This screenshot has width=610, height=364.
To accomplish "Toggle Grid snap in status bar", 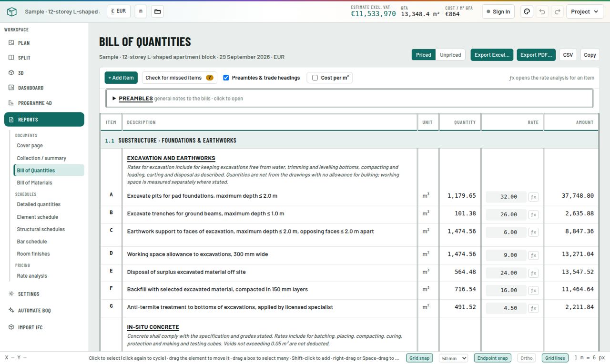I will coord(419,358).
